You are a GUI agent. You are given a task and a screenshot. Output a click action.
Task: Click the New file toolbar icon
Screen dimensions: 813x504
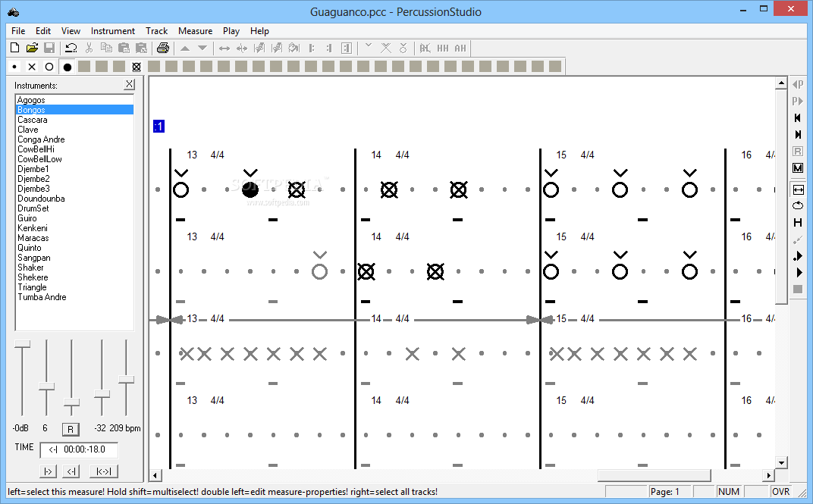(x=15, y=49)
